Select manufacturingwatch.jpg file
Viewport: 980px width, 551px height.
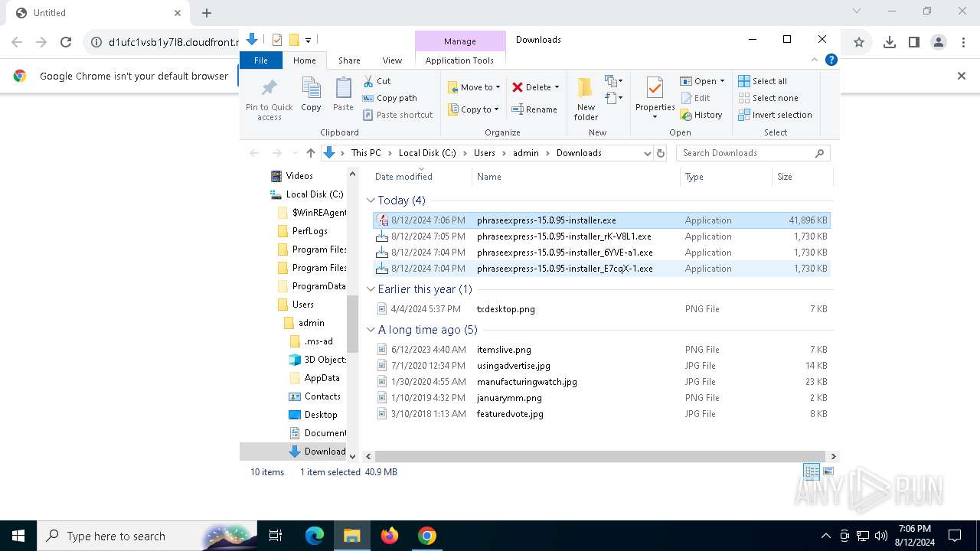[602, 382]
